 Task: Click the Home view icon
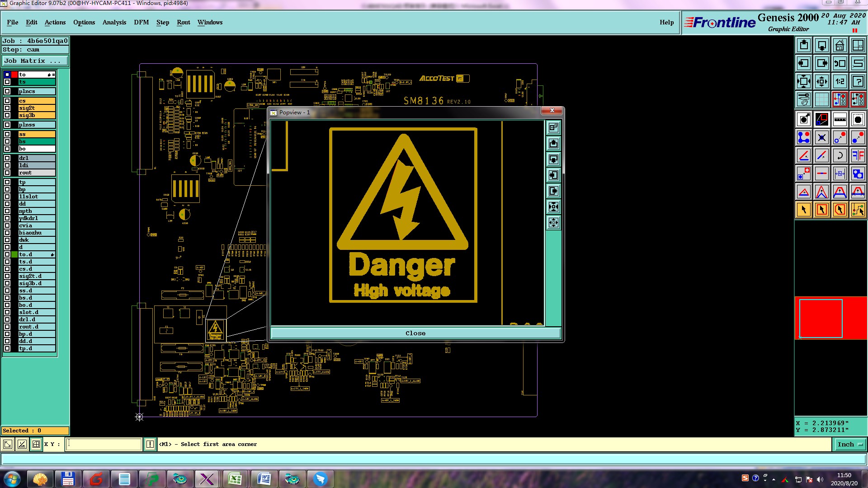click(840, 45)
